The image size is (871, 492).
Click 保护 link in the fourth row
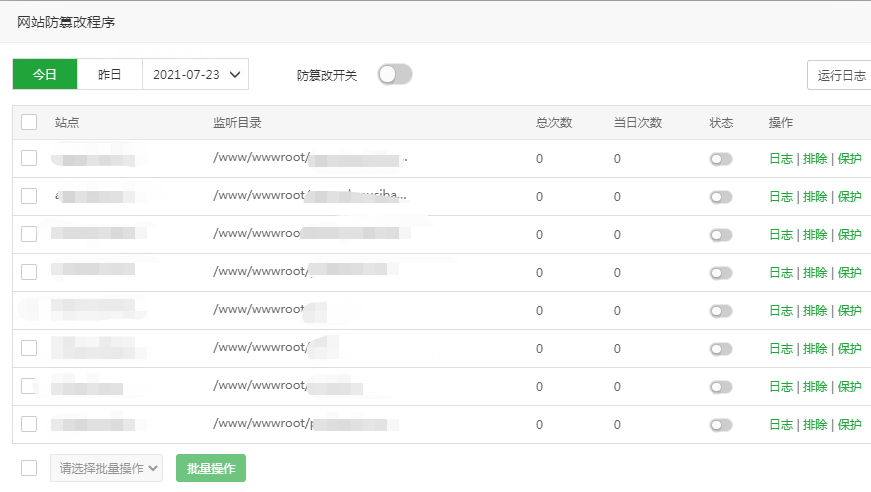pyautogui.click(x=849, y=272)
